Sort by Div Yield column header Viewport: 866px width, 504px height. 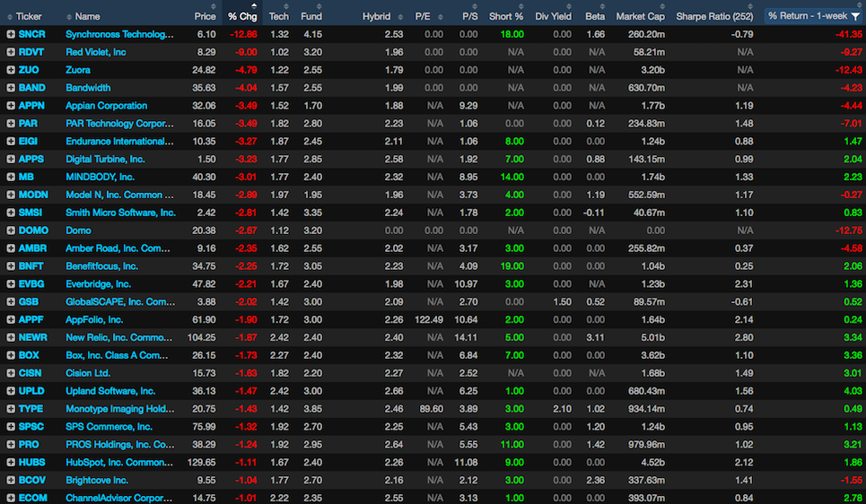tap(553, 16)
